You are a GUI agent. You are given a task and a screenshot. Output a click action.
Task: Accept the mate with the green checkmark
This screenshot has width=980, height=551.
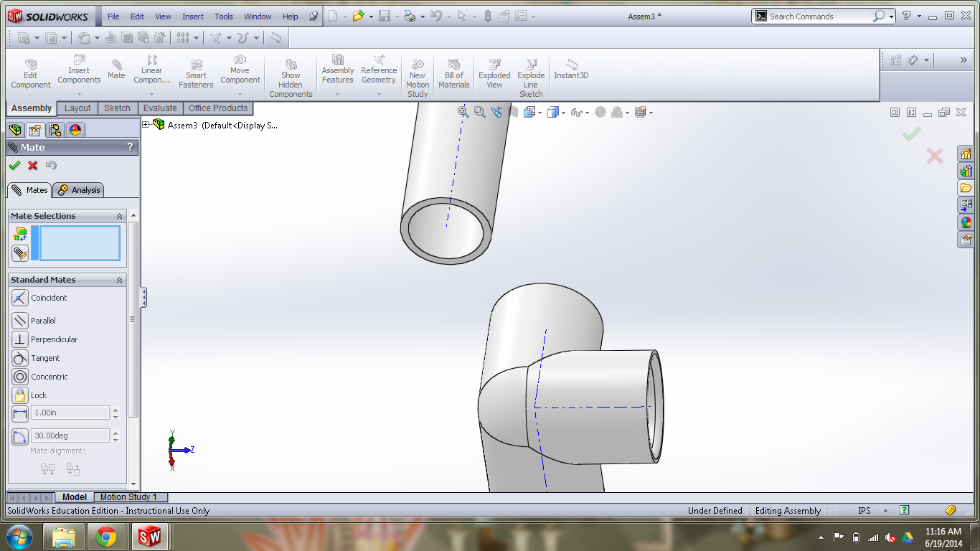click(14, 166)
